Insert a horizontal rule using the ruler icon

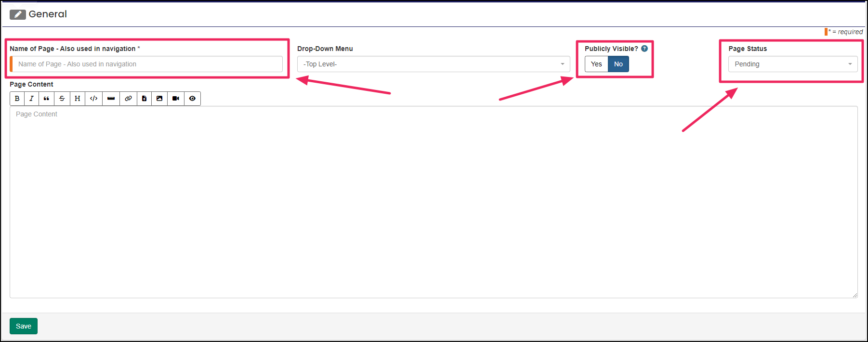click(x=111, y=99)
